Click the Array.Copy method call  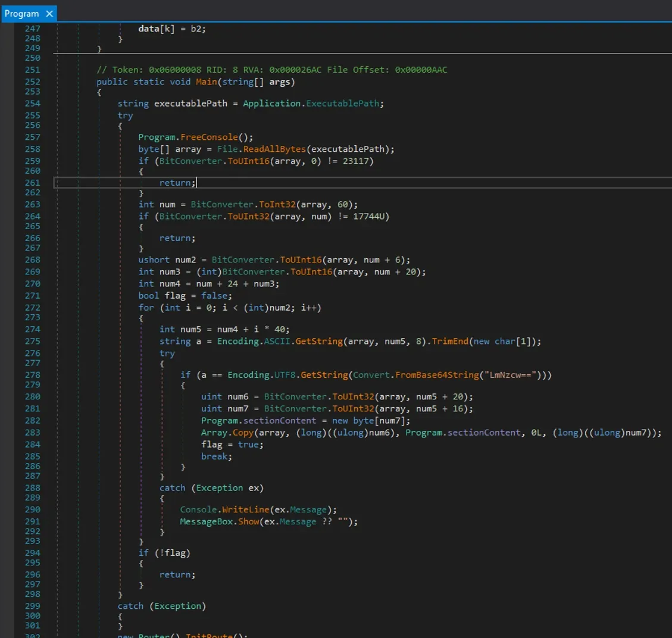tap(227, 433)
